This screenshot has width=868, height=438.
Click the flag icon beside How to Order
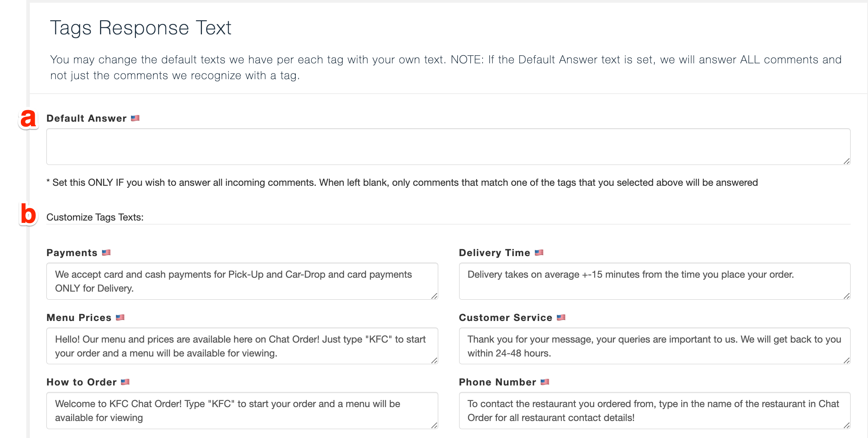pos(125,382)
